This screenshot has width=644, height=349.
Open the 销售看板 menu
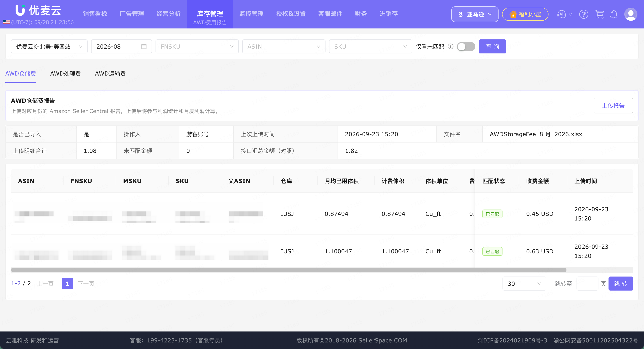pyautogui.click(x=95, y=14)
